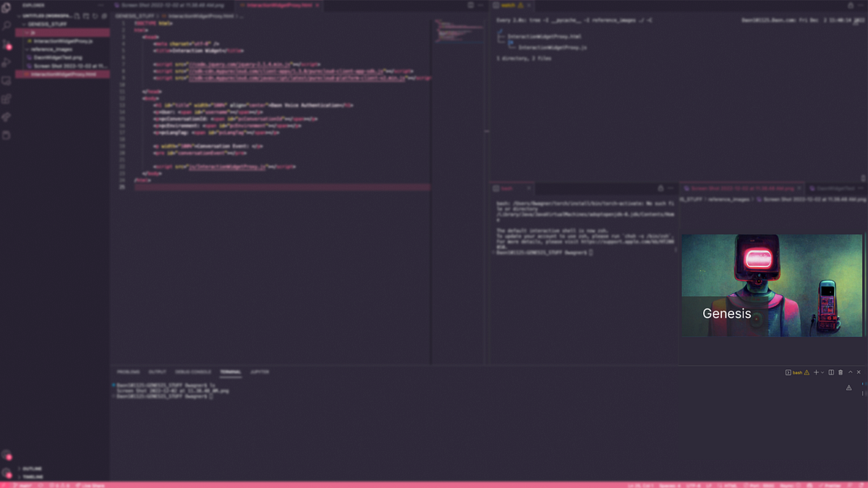The width and height of the screenshot is (868, 488).
Task: Click the bash entry in terminal list
Action: (x=796, y=371)
